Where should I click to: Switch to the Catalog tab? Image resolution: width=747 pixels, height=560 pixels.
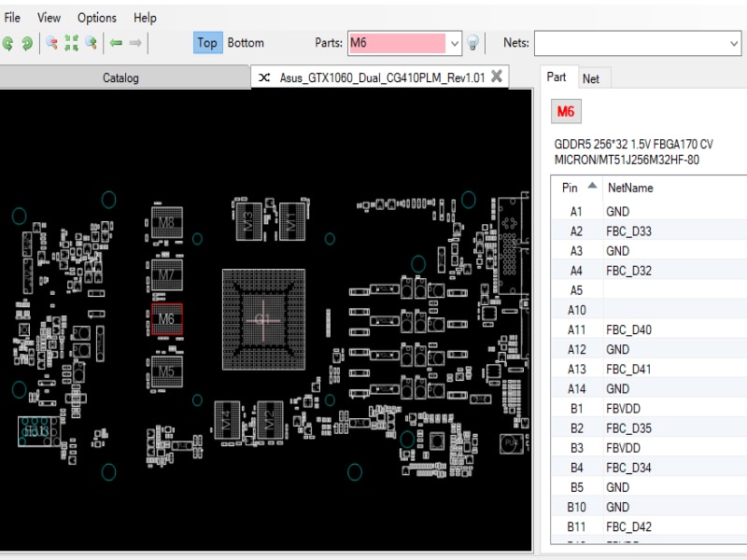[121, 77]
